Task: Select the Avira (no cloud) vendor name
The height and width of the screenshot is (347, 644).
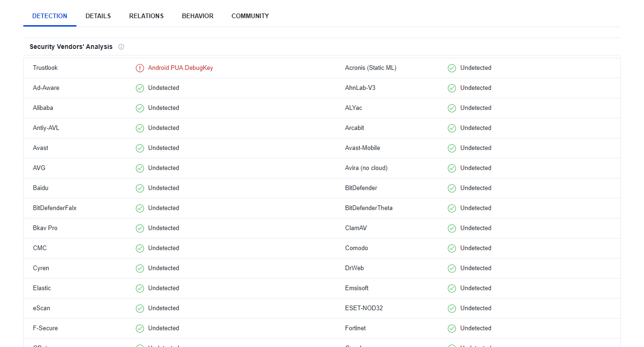Action: (x=366, y=168)
